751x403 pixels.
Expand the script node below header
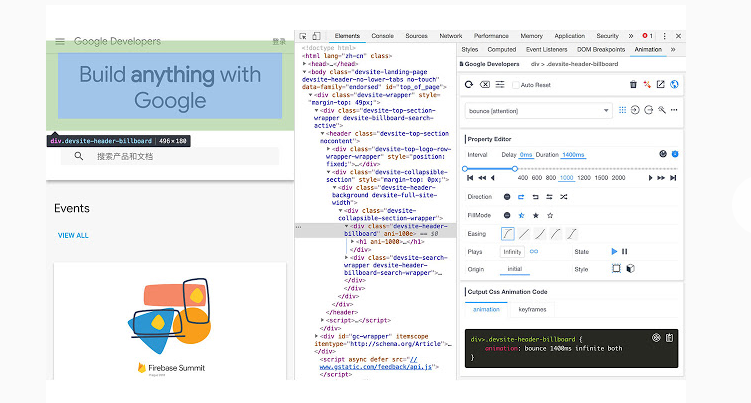[322, 320]
